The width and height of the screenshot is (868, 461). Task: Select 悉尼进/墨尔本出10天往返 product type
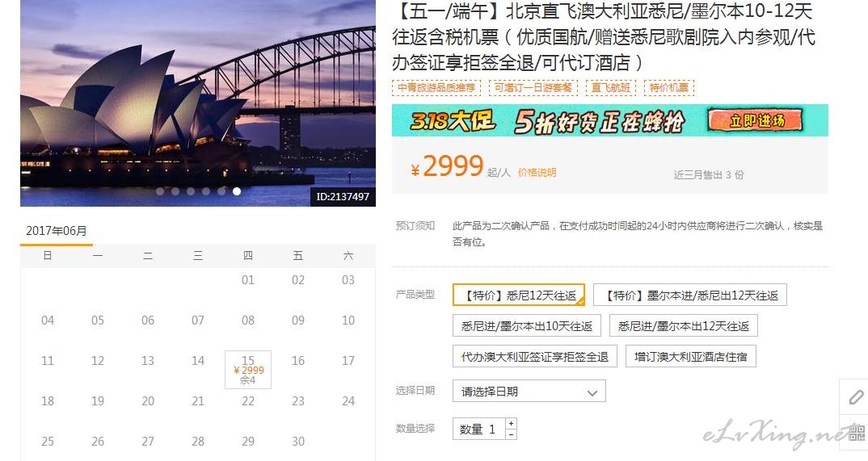[x=526, y=325]
